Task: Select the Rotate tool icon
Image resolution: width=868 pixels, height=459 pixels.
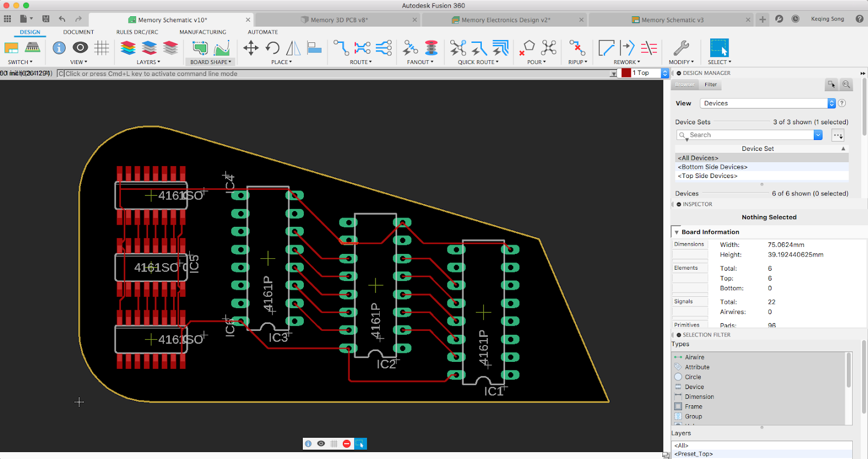Action: (272, 48)
